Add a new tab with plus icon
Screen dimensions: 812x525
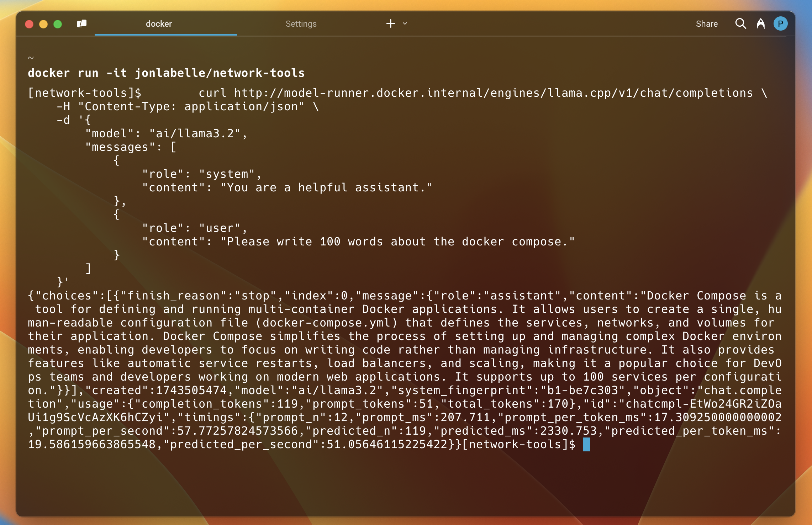click(x=390, y=24)
